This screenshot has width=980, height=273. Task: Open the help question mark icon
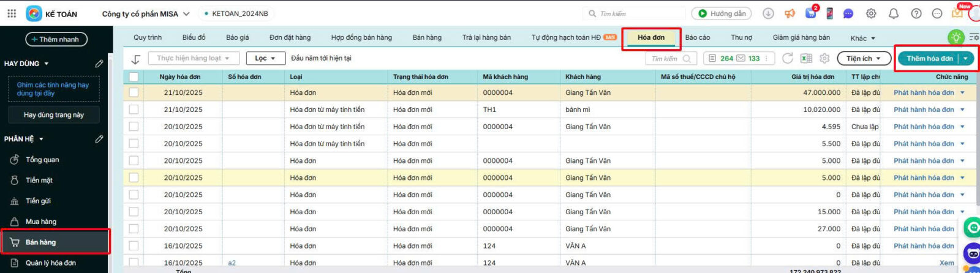tap(916, 13)
